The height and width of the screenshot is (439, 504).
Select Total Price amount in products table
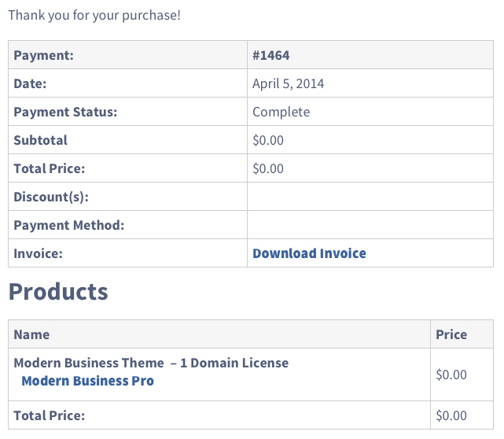tap(451, 415)
